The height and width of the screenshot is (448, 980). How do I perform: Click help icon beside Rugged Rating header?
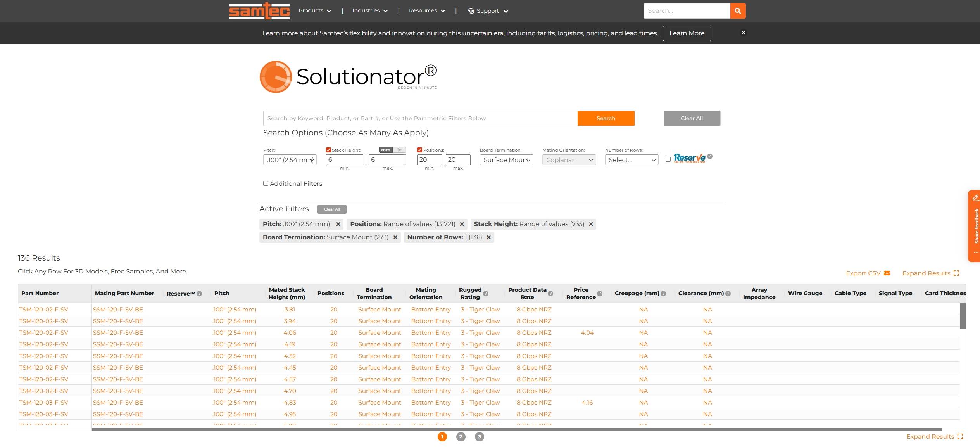click(486, 294)
